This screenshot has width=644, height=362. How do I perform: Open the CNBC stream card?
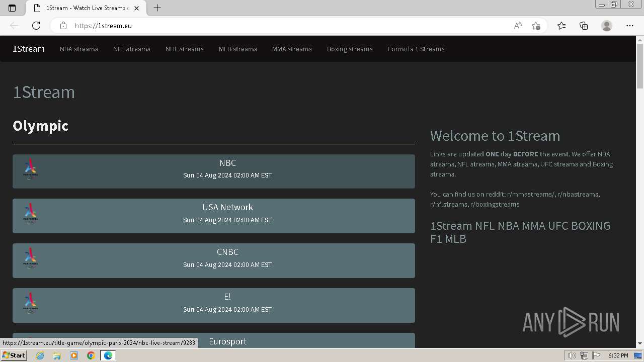click(214, 260)
